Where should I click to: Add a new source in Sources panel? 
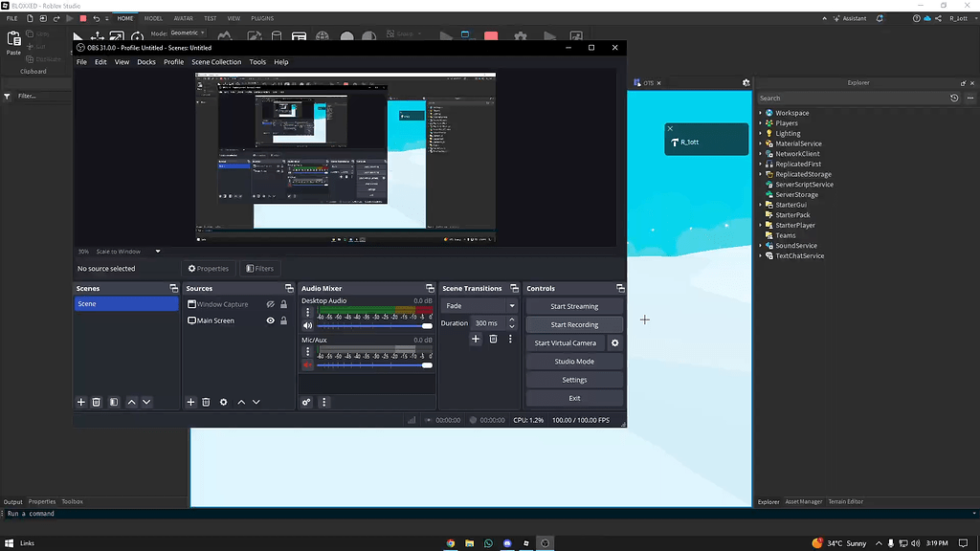(190, 403)
